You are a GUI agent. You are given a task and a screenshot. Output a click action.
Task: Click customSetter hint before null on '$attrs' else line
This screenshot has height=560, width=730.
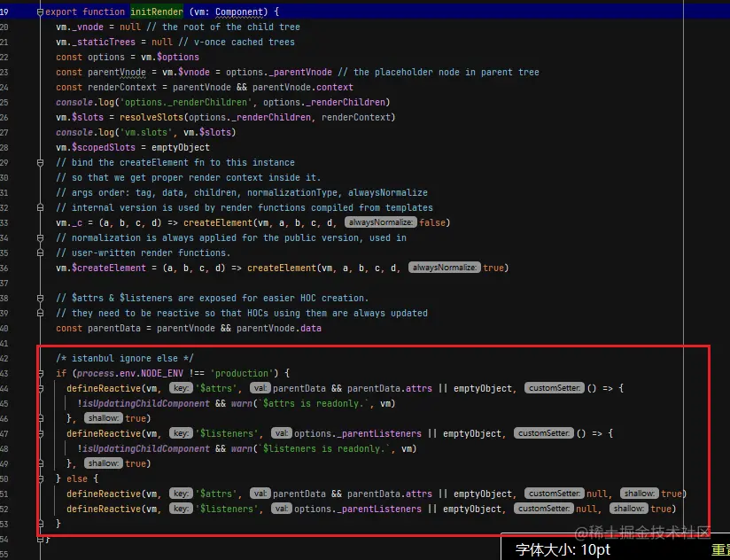point(554,494)
